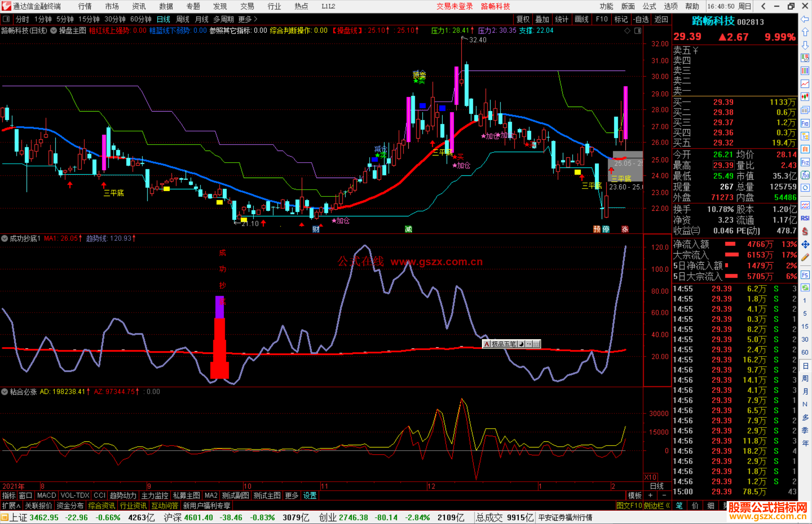Image resolution: width=812 pixels, height=524 pixels.
Task: Toggle the panel square at period bar start
Action: (6, 19)
